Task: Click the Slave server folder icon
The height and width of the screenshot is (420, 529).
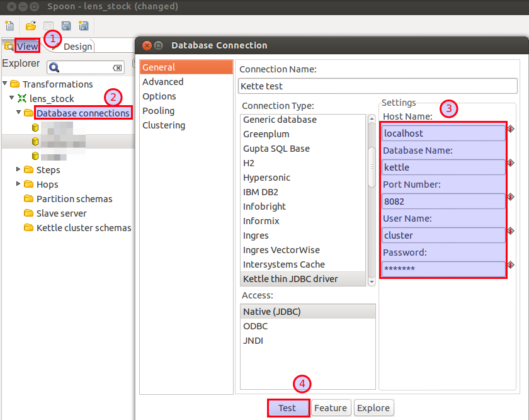Action: click(x=29, y=213)
